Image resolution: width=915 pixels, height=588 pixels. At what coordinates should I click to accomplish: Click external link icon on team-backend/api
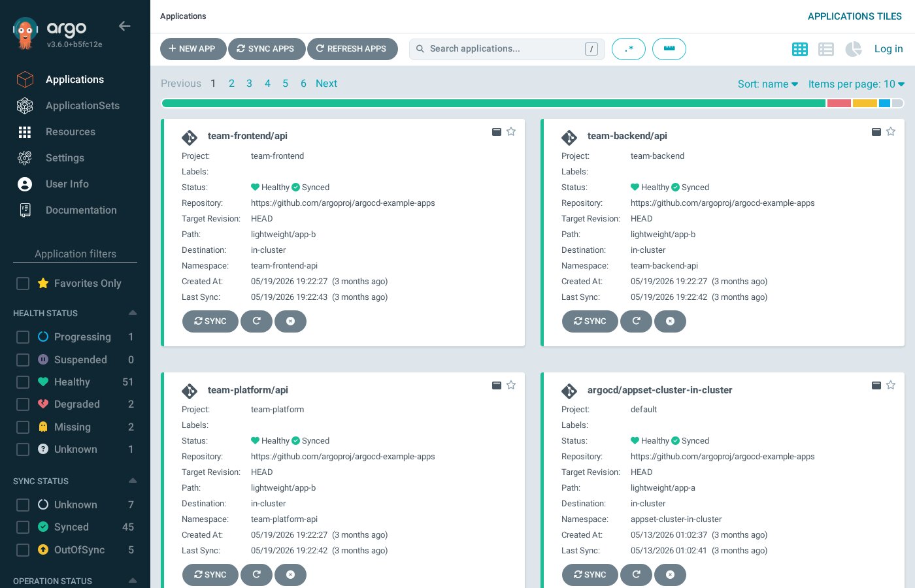[x=876, y=132]
